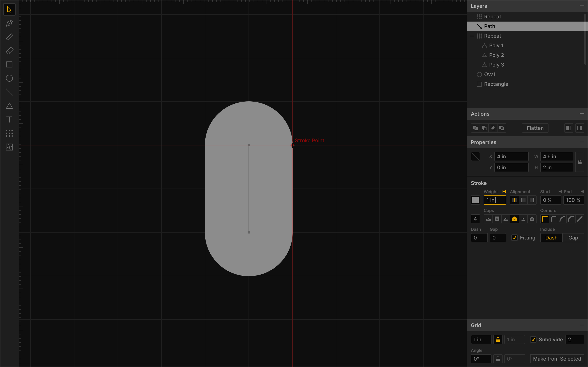Collapse the Layers panel
This screenshot has width=588, height=367.
[x=582, y=6]
